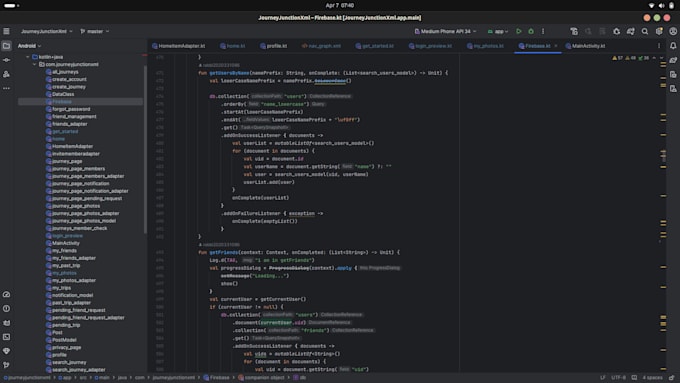
Task: Click the app breadcrumb in the navigation bar
Action: pyautogui.click(x=64, y=378)
